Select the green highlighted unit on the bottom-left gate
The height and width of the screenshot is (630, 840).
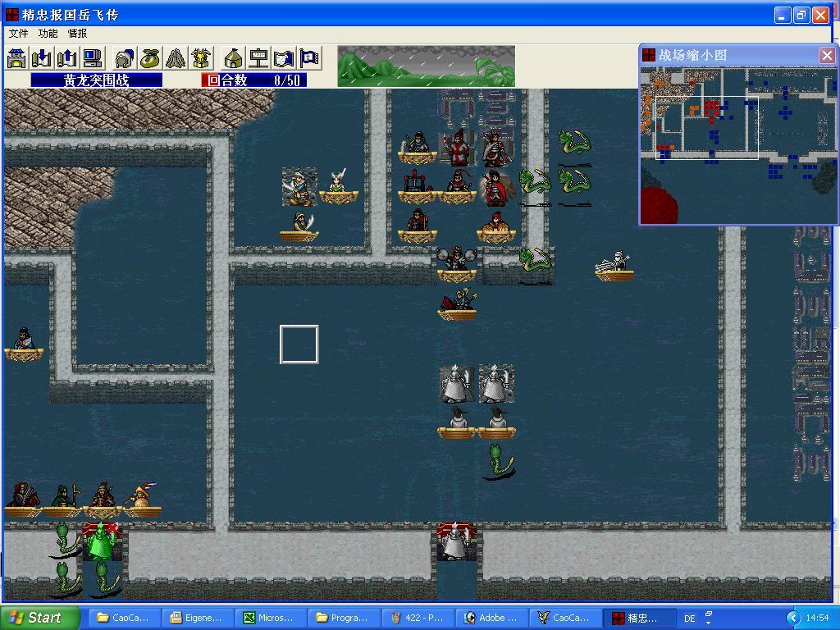102,542
